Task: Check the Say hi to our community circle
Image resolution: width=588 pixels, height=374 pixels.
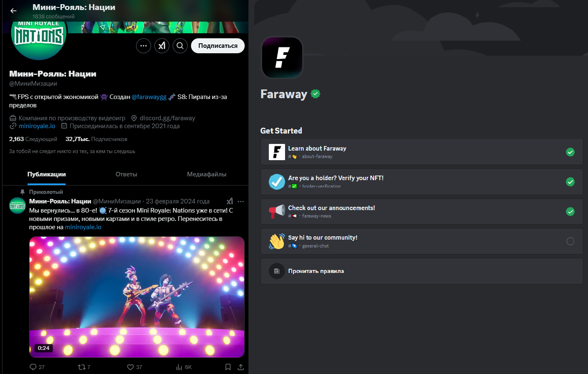Action: [x=570, y=241]
